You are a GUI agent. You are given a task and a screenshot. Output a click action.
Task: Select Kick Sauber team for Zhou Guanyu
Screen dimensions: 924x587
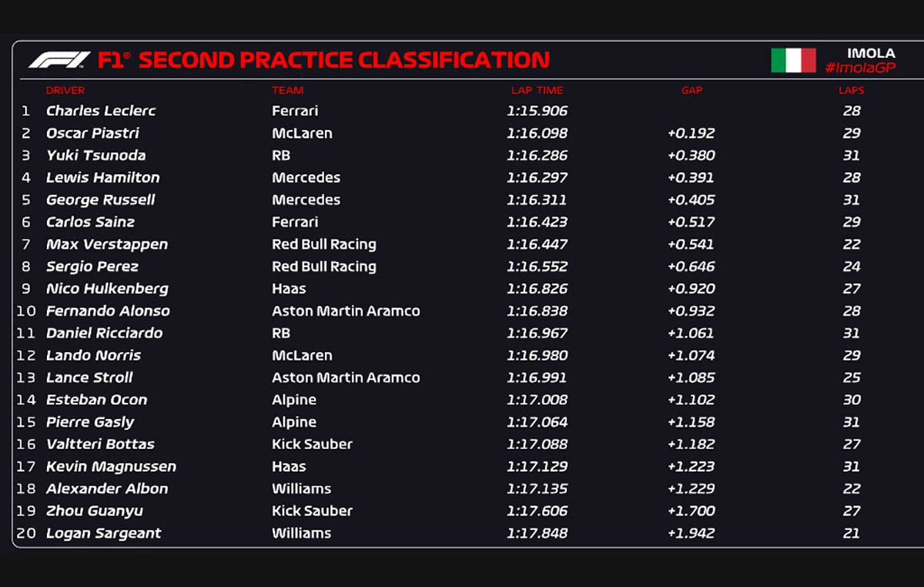click(x=312, y=511)
